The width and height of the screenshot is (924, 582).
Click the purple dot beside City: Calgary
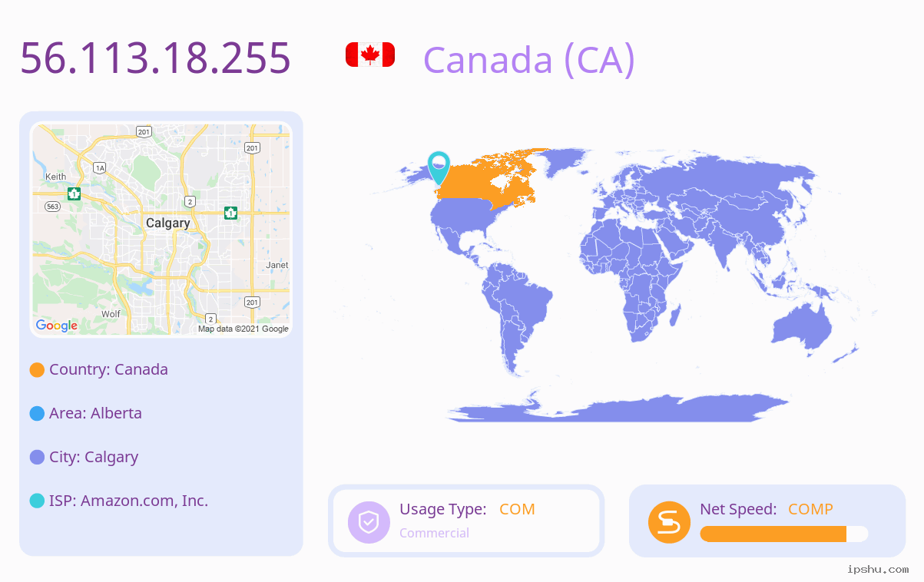37,458
